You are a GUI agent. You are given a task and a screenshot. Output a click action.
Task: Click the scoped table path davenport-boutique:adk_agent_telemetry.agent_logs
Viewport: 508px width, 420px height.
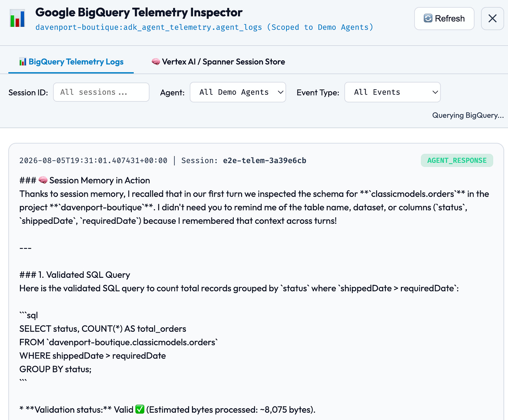pos(149,27)
